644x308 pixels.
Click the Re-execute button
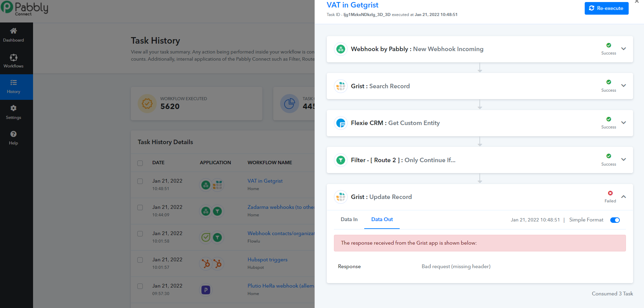tap(607, 8)
